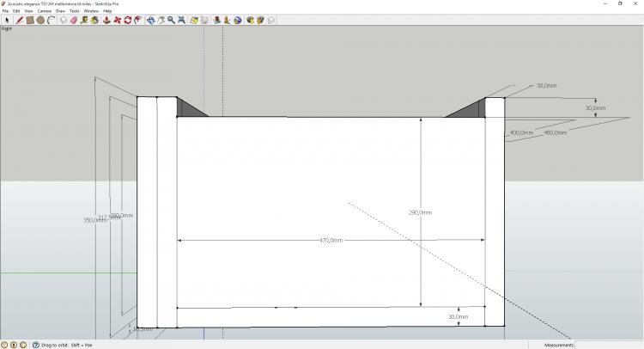Pick the Tape Measure tool
Viewport: 644px width, 349px height.
point(83,20)
